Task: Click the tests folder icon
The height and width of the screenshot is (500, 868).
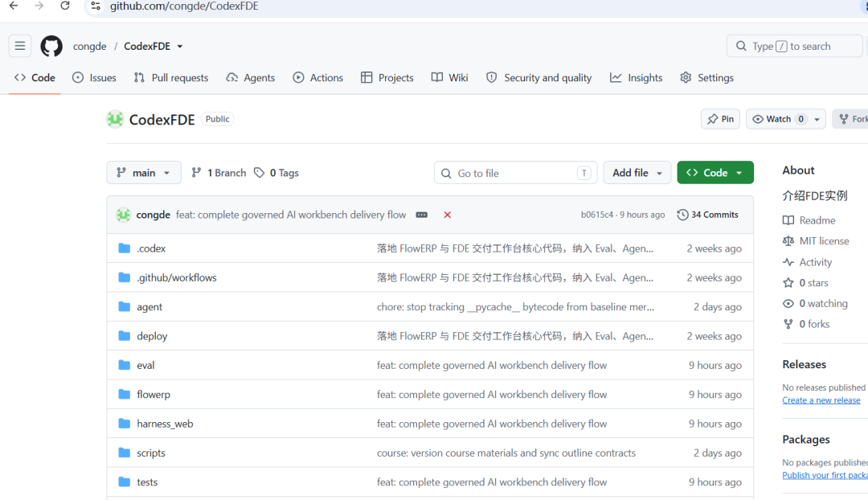Action: [125, 482]
